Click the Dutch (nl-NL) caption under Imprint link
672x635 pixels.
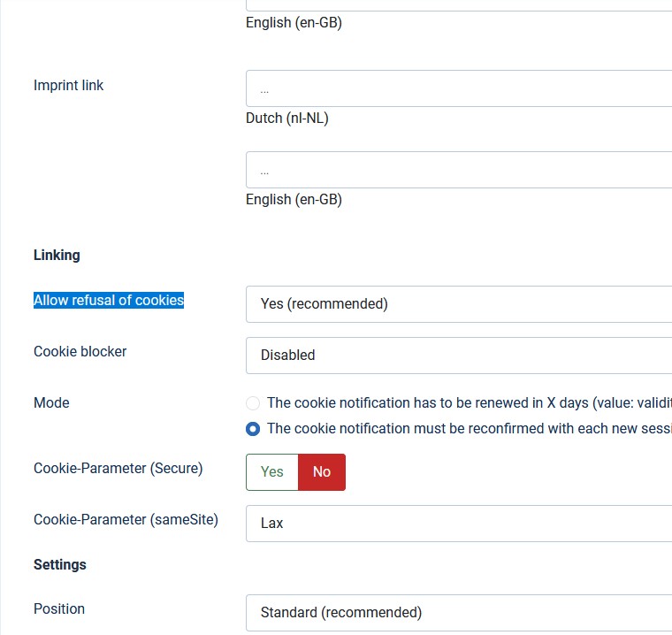pos(287,118)
